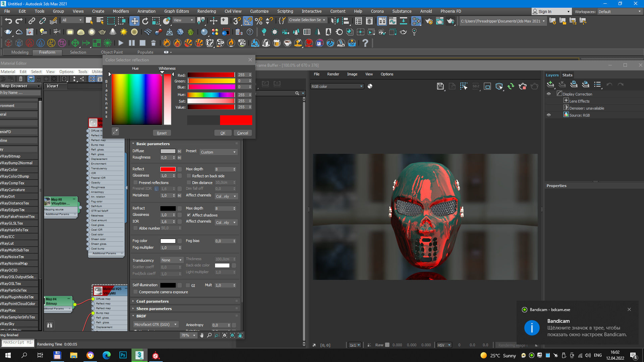
Task: Click the pan hand tool in material editor
Action: tap(202, 335)
